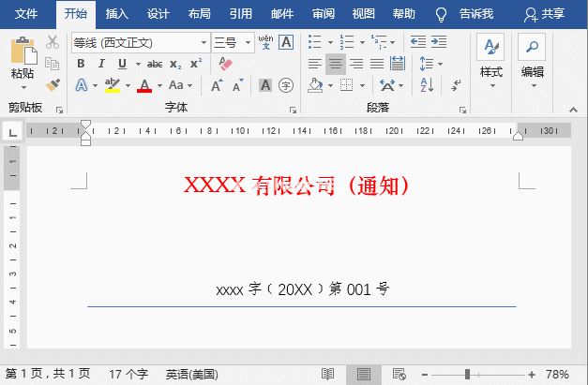This screenshot has height=385, width=588.
Task: Click the zoom slider in status bar
Action: [467, 375]
